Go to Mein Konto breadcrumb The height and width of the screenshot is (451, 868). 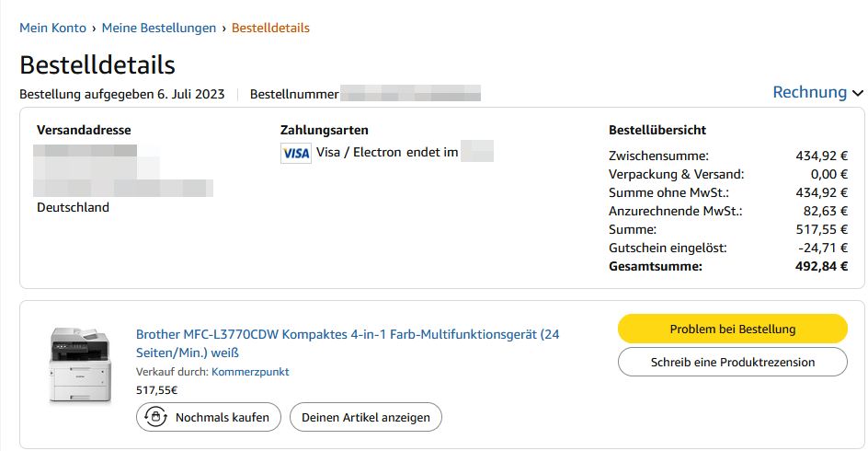(52, 28)
